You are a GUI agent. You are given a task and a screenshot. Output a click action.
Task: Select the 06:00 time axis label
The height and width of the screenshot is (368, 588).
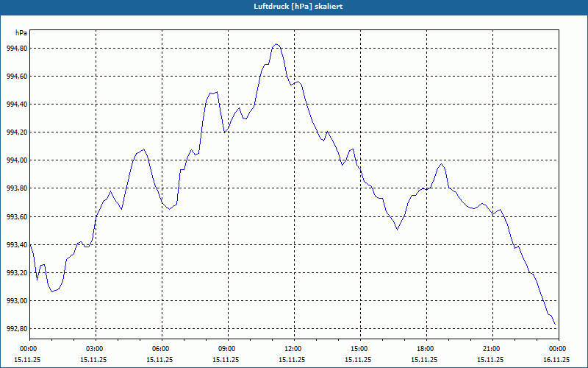coord(162,349)
